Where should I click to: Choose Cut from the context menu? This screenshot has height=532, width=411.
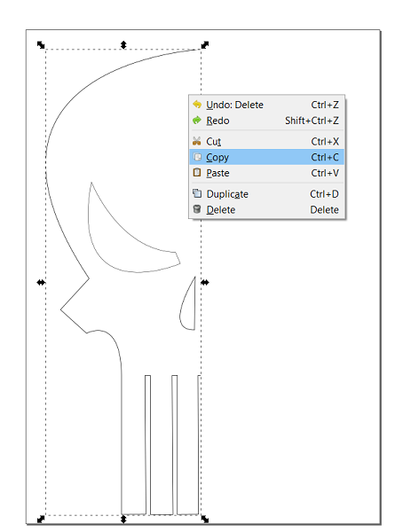pyautogui.click(x=266, y=142)
